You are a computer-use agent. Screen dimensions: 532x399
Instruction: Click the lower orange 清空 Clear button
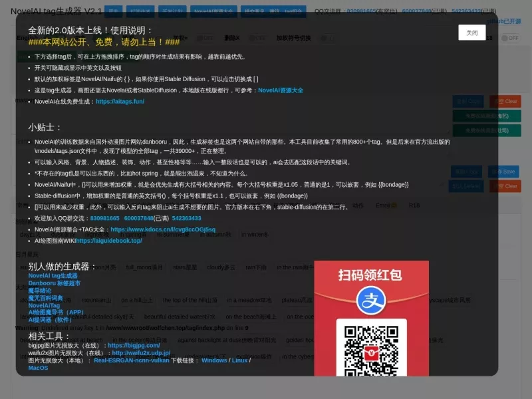(x=505, y=186)
